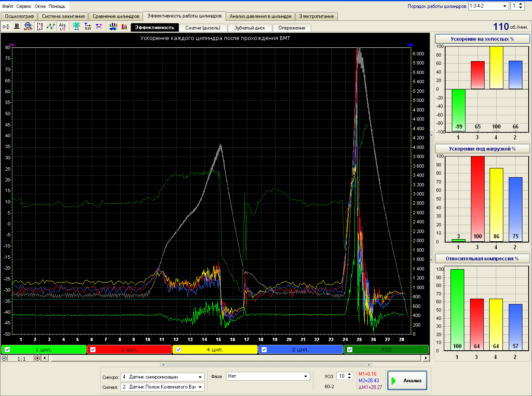Viewport: 532px width, 396px height.
Task: Click the green -99 idle acceleration bar
Action: tap(458, 110)
